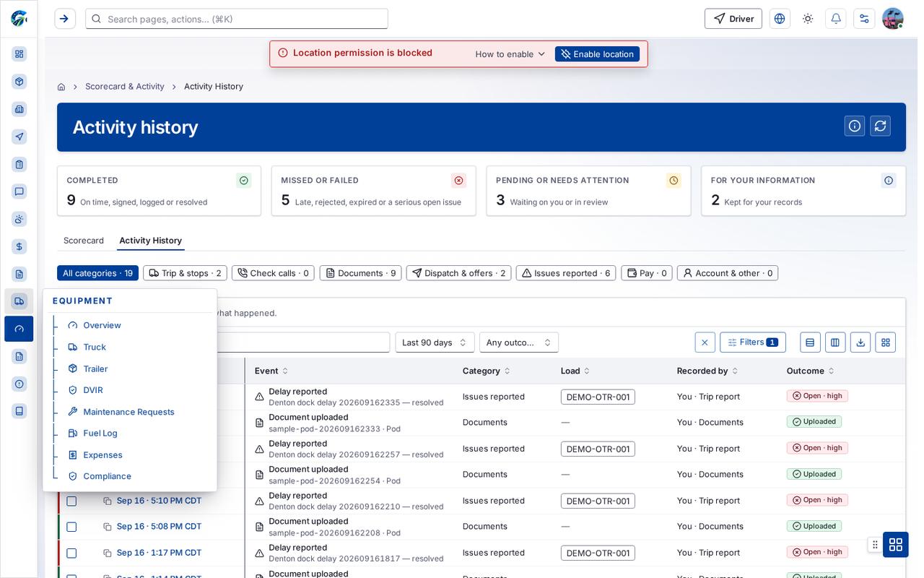Open the floating apps grid button

[x=896, y=544]
